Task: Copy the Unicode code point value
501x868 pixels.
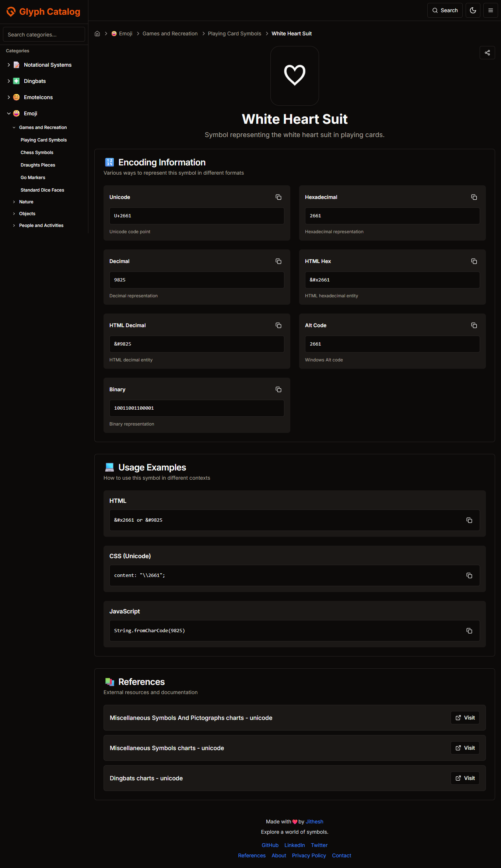Action: [x=278, y=197]
